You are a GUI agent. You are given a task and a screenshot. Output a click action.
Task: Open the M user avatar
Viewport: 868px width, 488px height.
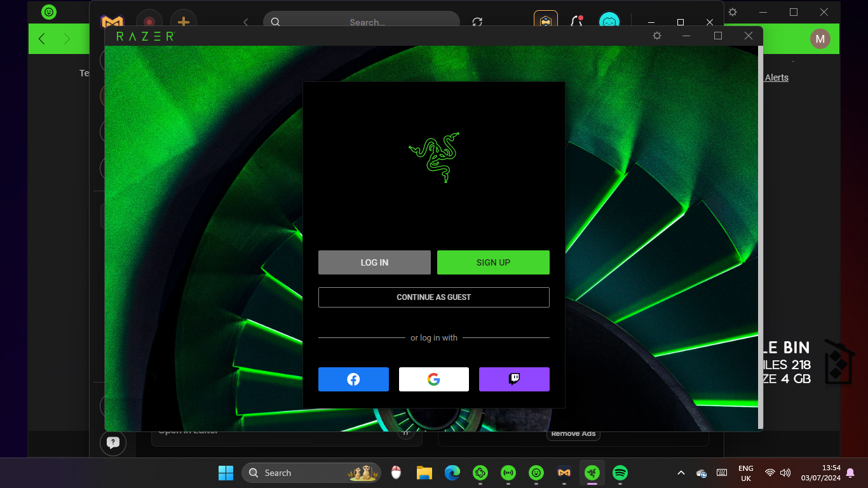pos(820,39)
